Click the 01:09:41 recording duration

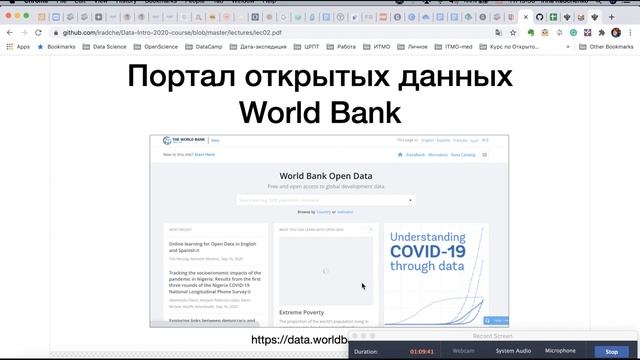pos(422,351)
